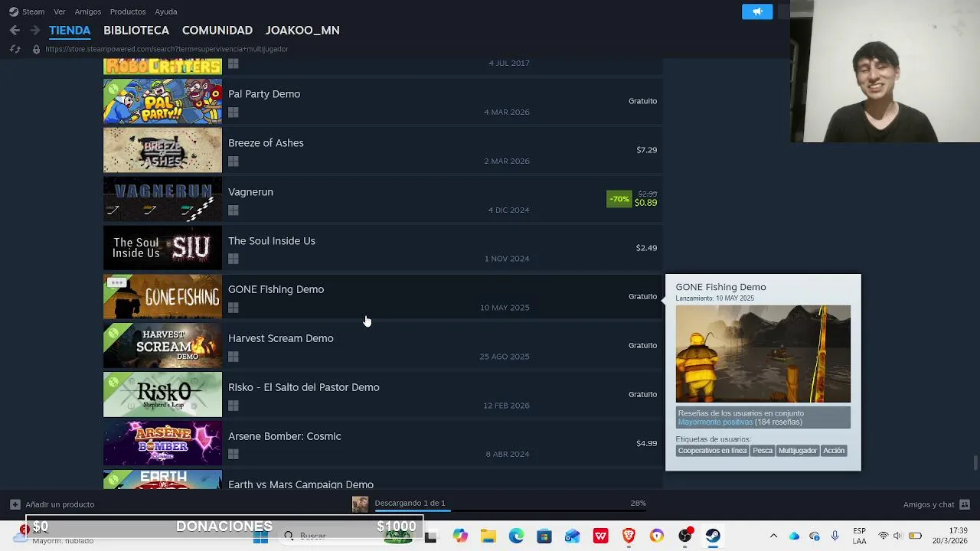Viewport: 980px width, 551px height.
Task: Click the $7.29 price of Breeze of Ashes
Action: click(647, 150)
